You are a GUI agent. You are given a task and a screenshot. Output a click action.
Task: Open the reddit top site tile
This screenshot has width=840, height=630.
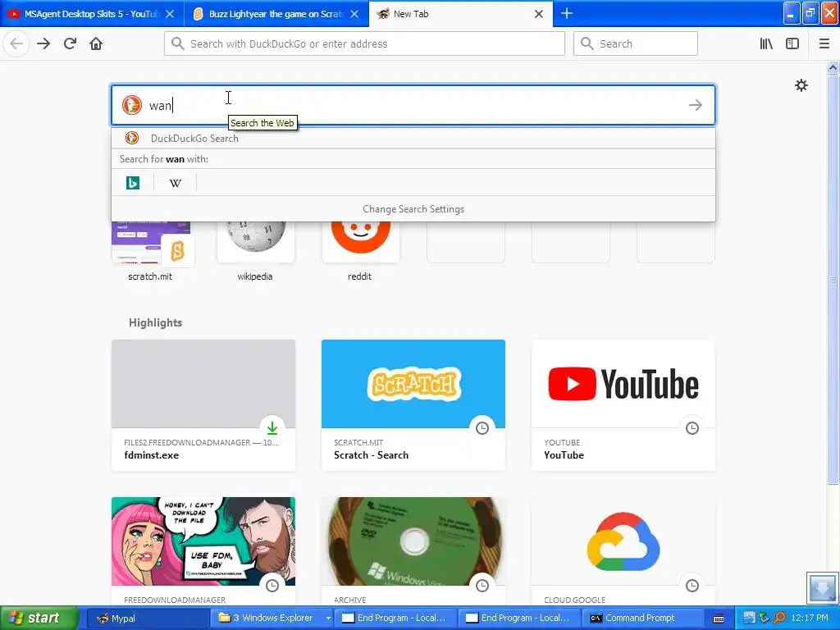(x=360, y=252)
